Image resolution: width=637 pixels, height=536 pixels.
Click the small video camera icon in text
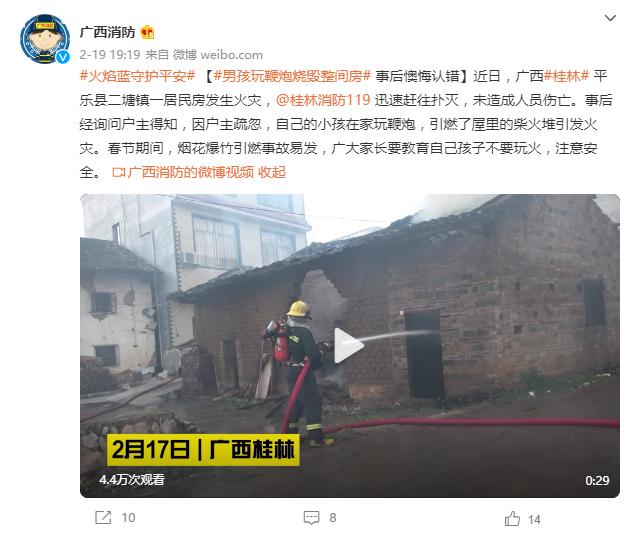tap(118, 172)
